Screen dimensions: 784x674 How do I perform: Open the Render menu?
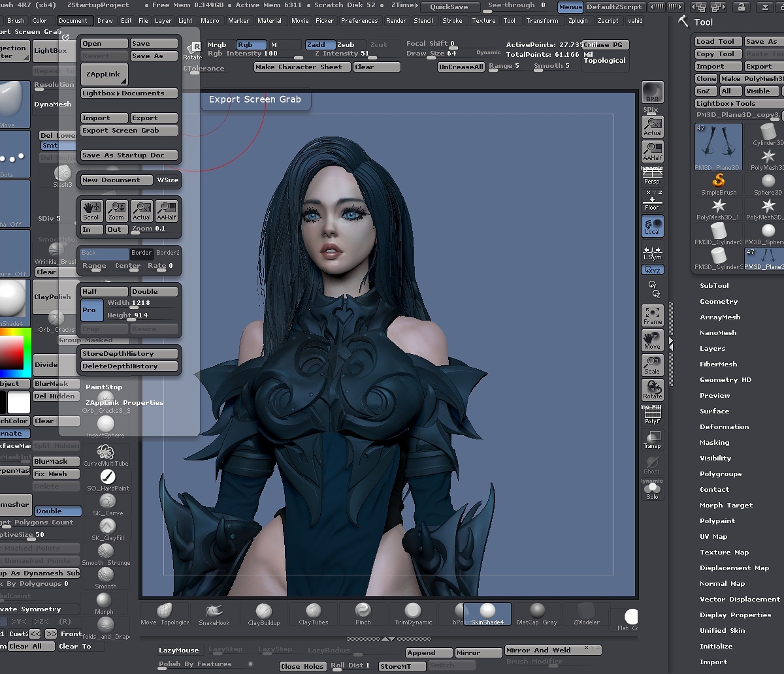tap(396, 21)
